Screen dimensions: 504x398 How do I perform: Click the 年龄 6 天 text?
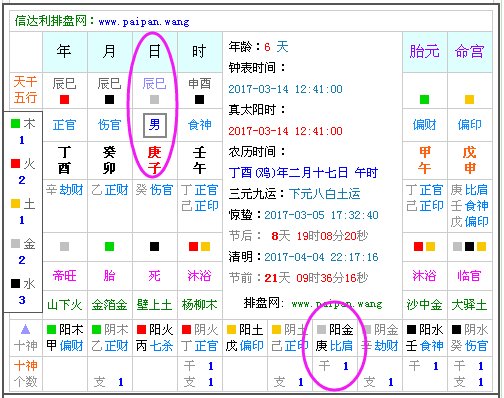click(258, 47)
